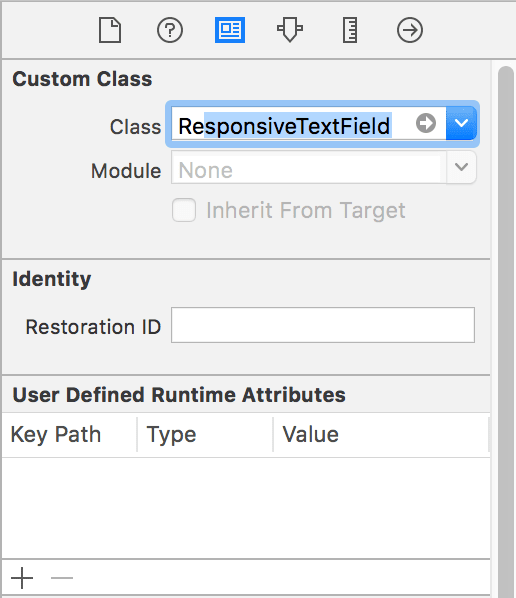Add a user defined runtime attribute
Image resolution: width=516 pixels, height=598 pixels.
click(x=22, y=578)
